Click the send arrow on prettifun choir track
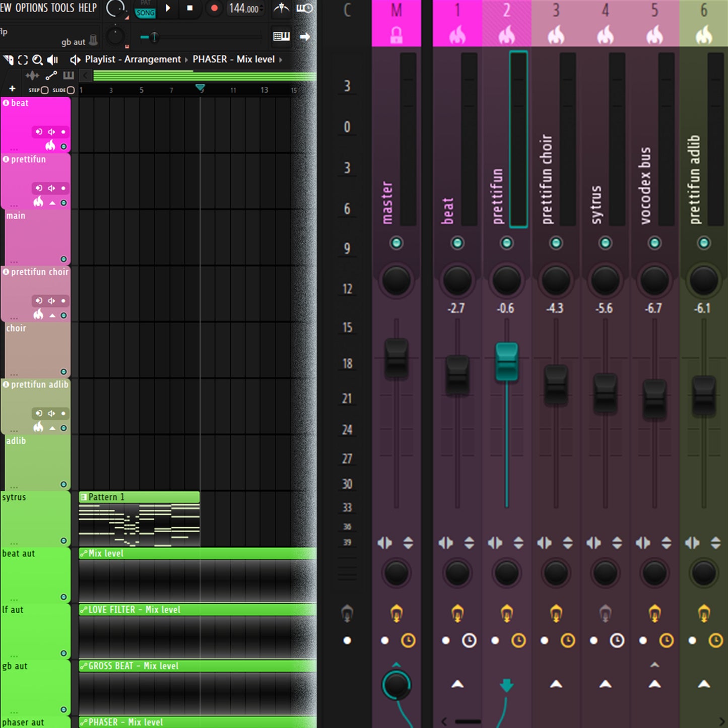This screenshot has width=728, height=728. coord(556,684)
